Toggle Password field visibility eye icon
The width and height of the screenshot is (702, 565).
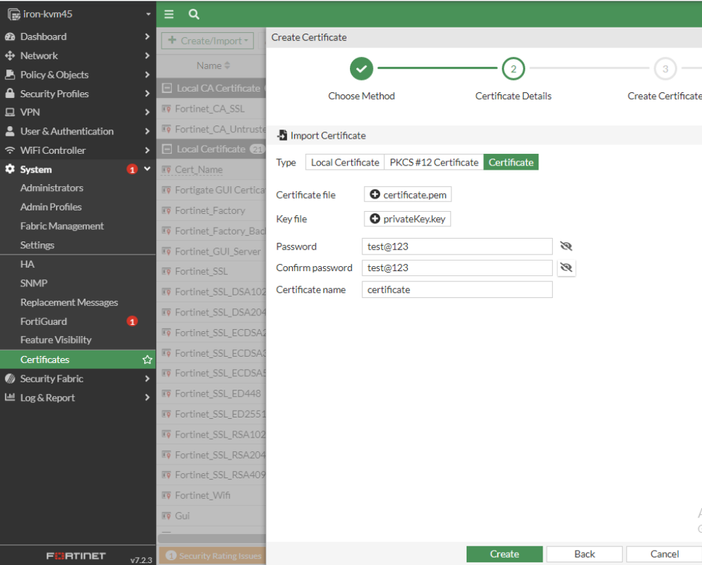566,246
